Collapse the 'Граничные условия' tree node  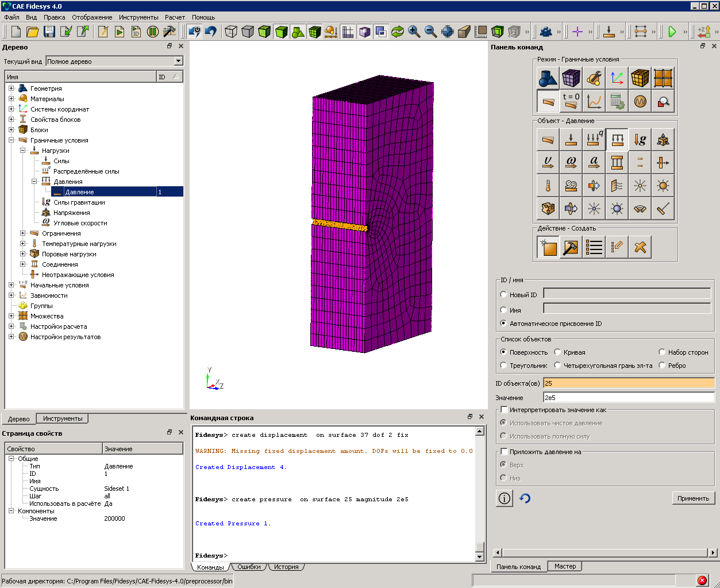click(11, 140)
